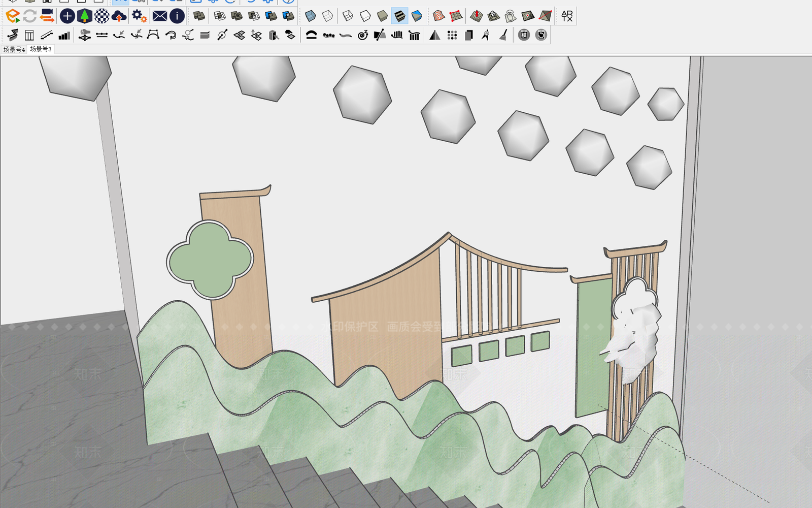Viewport: 812px width, 508px height.
Task: Toggle the Shaded With Textures style
Action: [x=399, y=16]
